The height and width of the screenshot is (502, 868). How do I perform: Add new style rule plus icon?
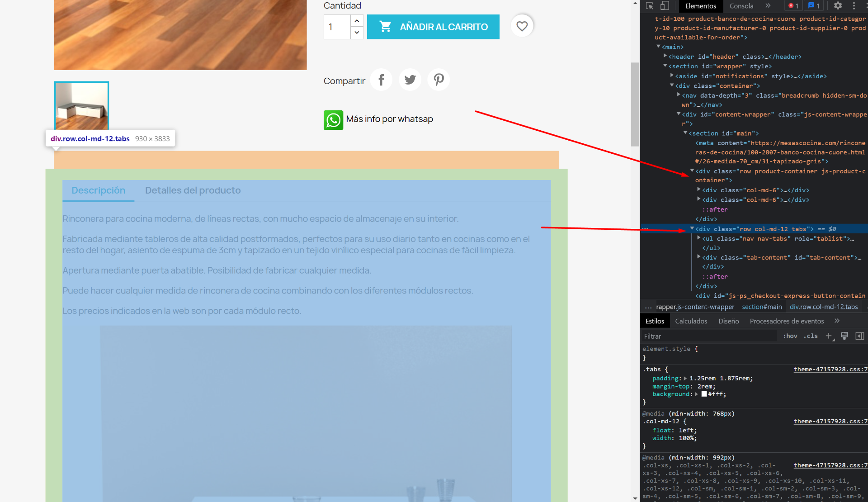pyautogui.click(x=829, y=336)
